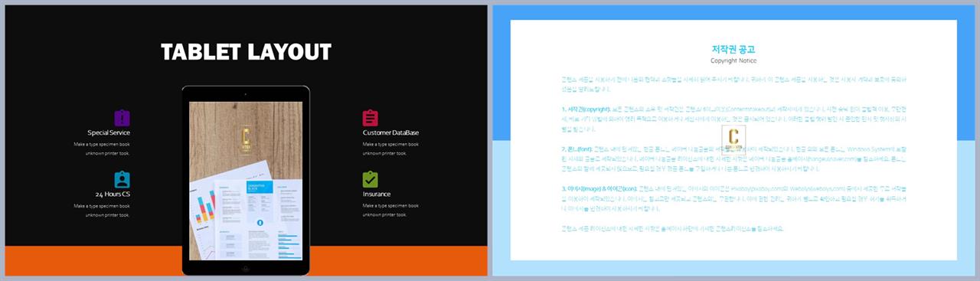
Task: Click the description text under Special Service
Action: (102, 149)
